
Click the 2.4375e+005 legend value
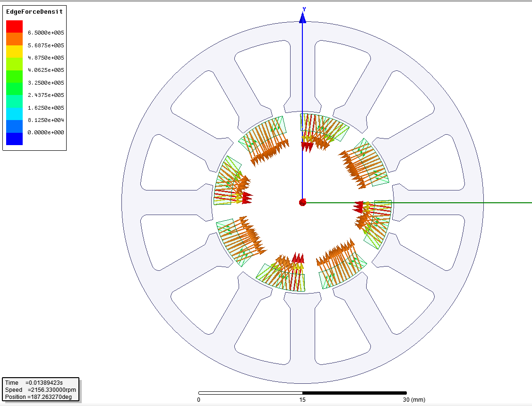(x=46, y=95)
